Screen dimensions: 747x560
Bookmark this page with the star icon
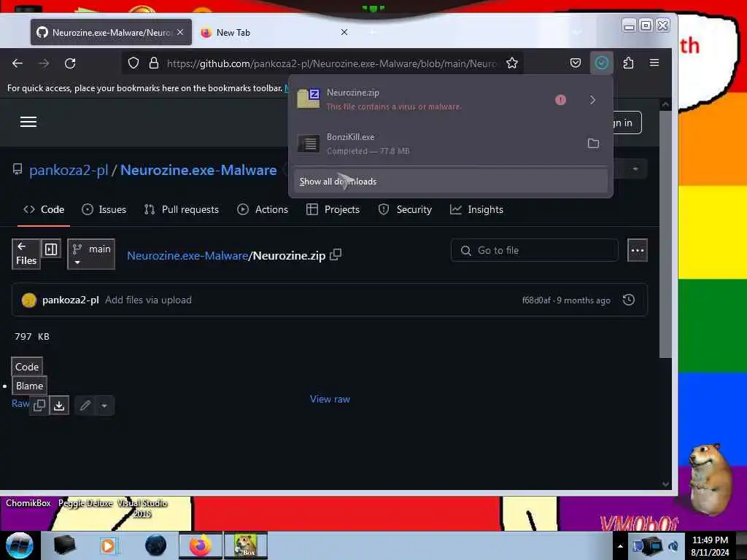[512, 63]
